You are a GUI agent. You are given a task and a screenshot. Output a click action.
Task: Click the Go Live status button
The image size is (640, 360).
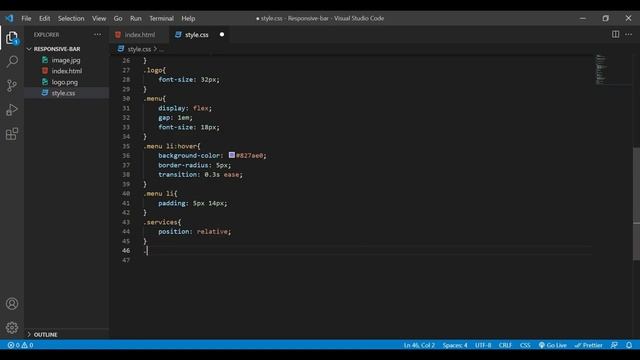pyautogui.click(x=552, y=345)
